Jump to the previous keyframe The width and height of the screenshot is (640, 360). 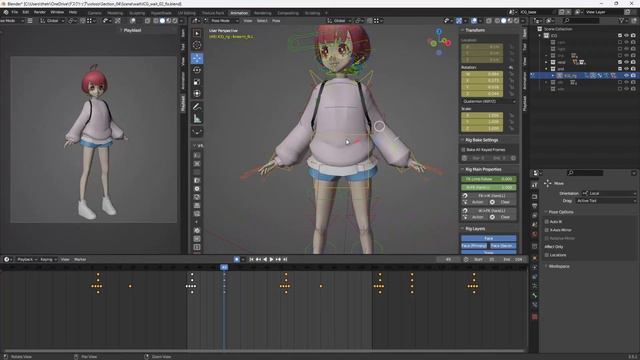(258, 260)
